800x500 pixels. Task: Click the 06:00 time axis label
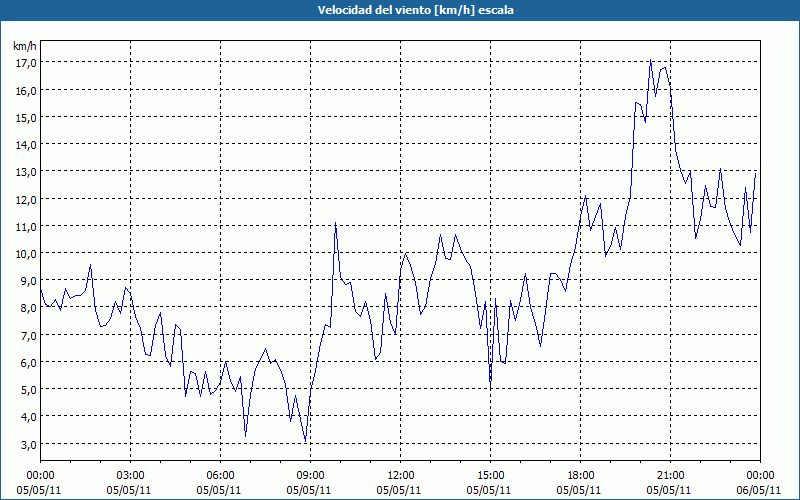point(220,476)
